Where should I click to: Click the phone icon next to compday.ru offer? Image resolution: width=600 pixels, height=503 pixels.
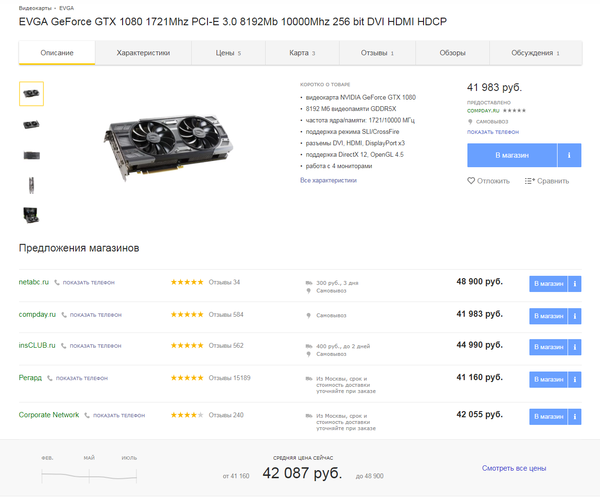point(65,314)
